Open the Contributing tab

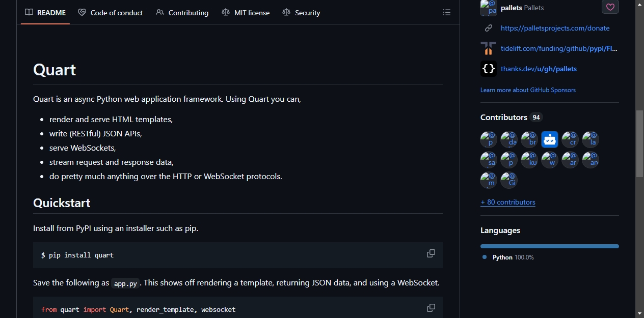tap(182, 12)
